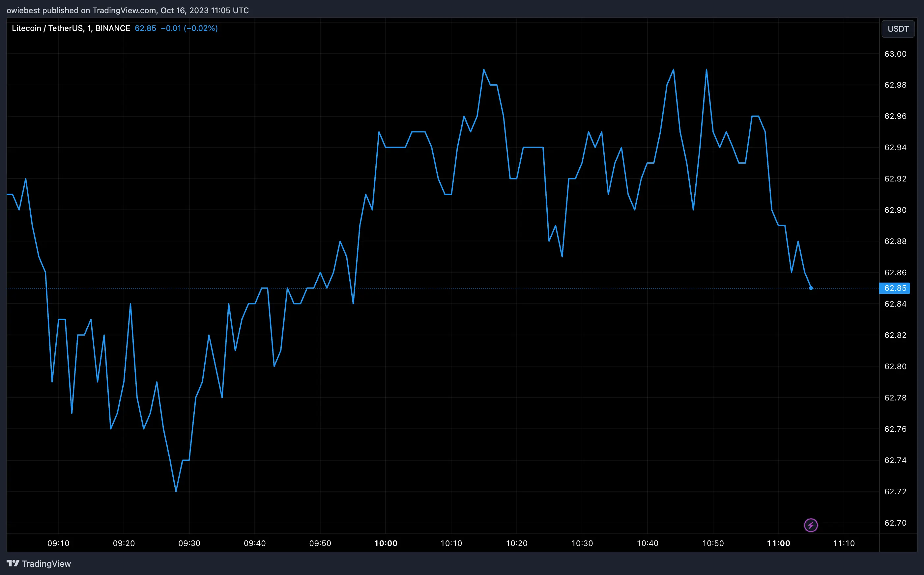This screenshot has height=575, width=924.
Task: Click the Litecoin / TetherUS symbol title
Action: click(71, 28)
